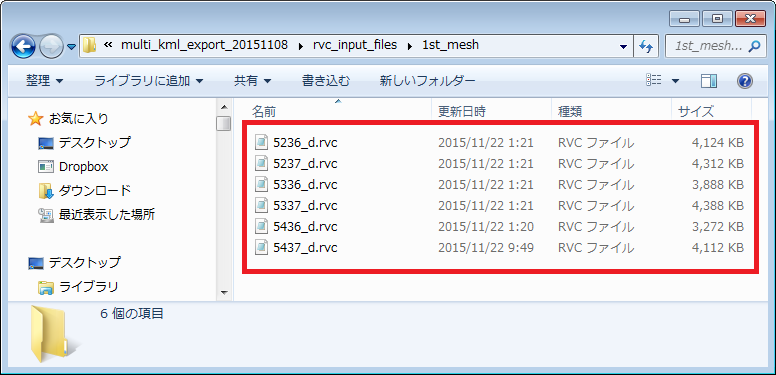This screenshot has width=776, height=375.
Task: Open the 共有 menu
Action: (x=252, y=81)
